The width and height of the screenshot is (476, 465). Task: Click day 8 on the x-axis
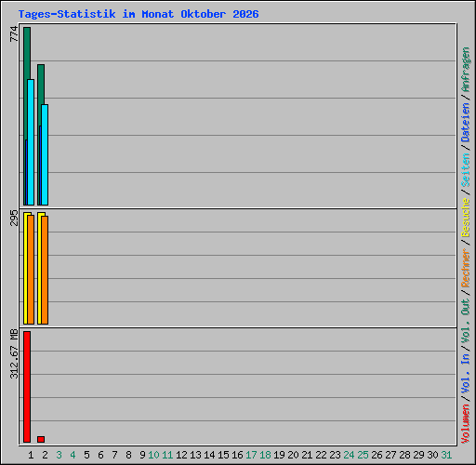point(128,455)
